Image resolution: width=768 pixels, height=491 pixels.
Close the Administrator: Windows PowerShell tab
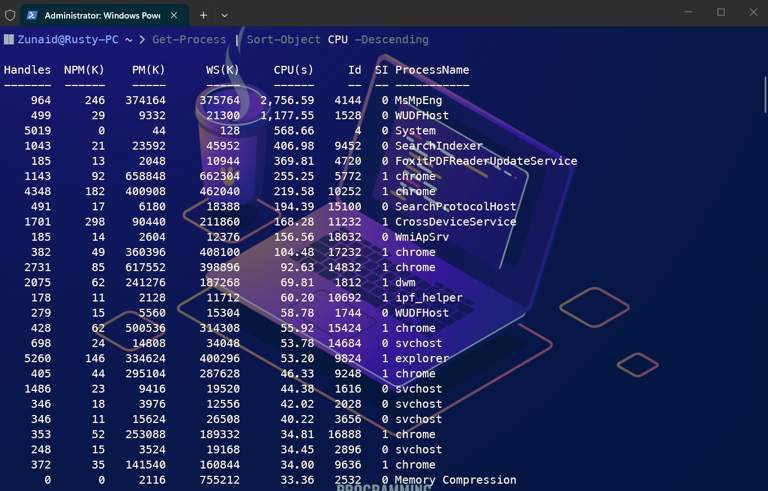(x=174, y=15)
